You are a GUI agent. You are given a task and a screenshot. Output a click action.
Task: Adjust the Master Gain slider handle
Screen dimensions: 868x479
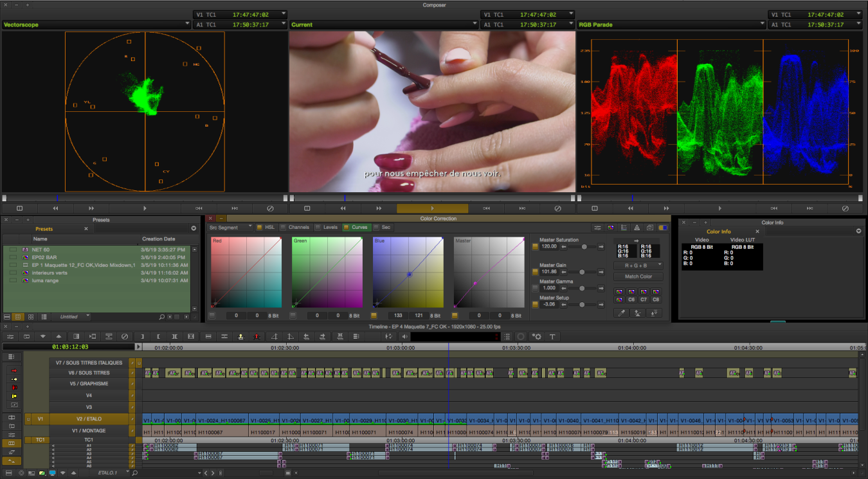[582, 272]
